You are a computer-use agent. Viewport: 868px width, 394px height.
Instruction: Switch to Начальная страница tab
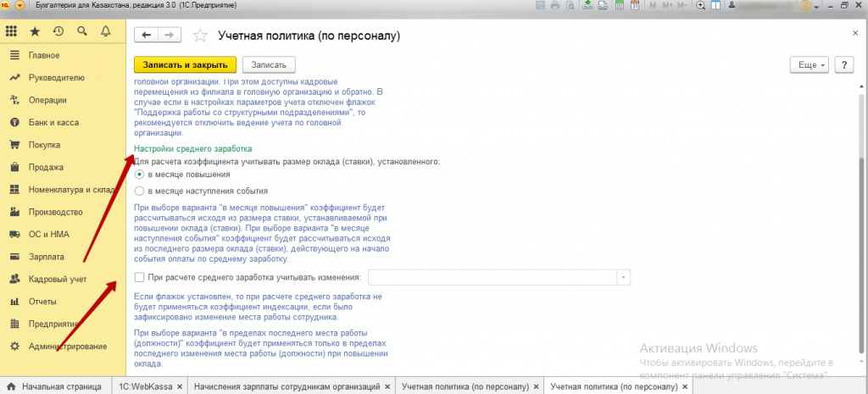(x=55, y=386)
